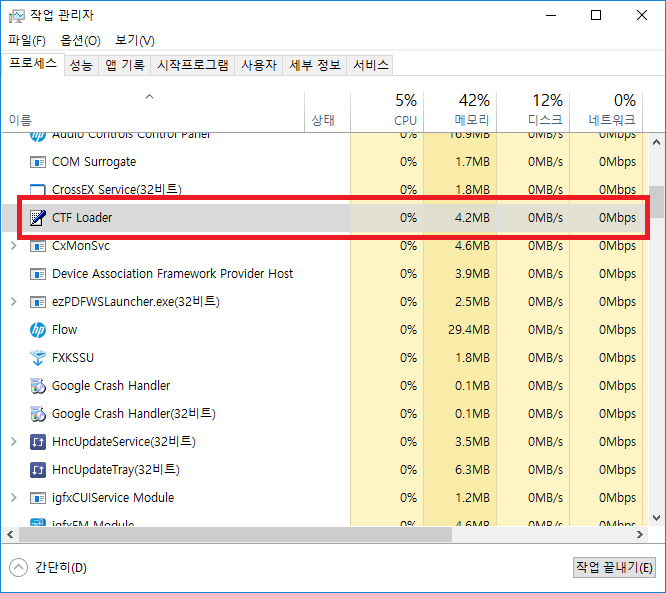This screenshot has width=666, height=593.
Task: Click the HP Flow process icon
Action: pos(38,330)
